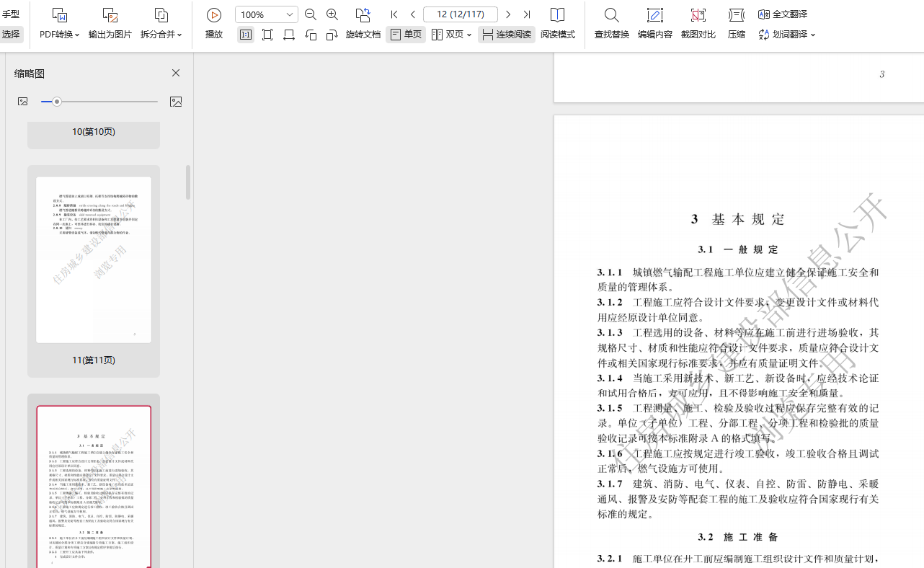The image size is (924, 568).
Task: Rotate page clockwise icon
Action: click(332, 35)
